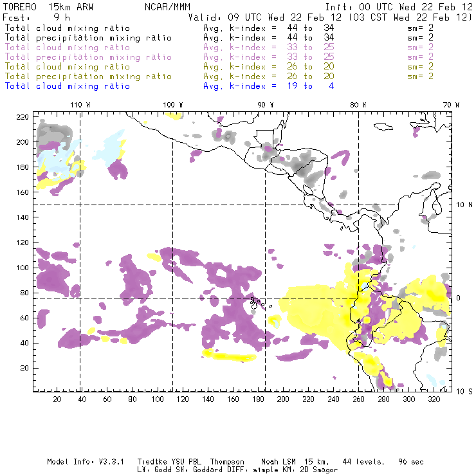476x476 pixels.
Task: Click the '44 levels,' footer text
Action: click(363, 462)
